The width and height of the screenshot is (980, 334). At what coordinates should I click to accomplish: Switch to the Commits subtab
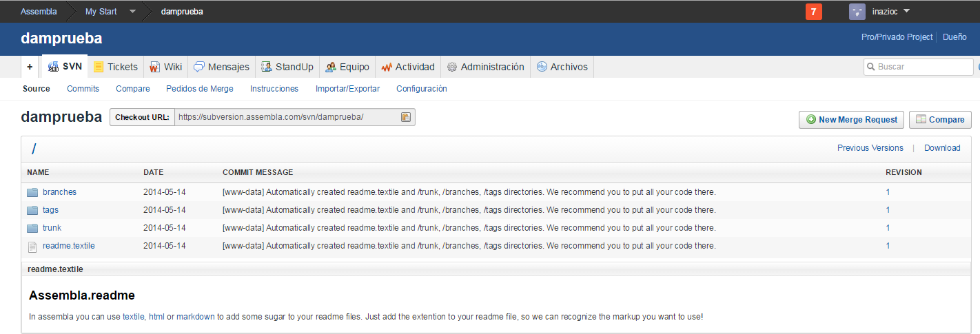click(x=83, y=89)
